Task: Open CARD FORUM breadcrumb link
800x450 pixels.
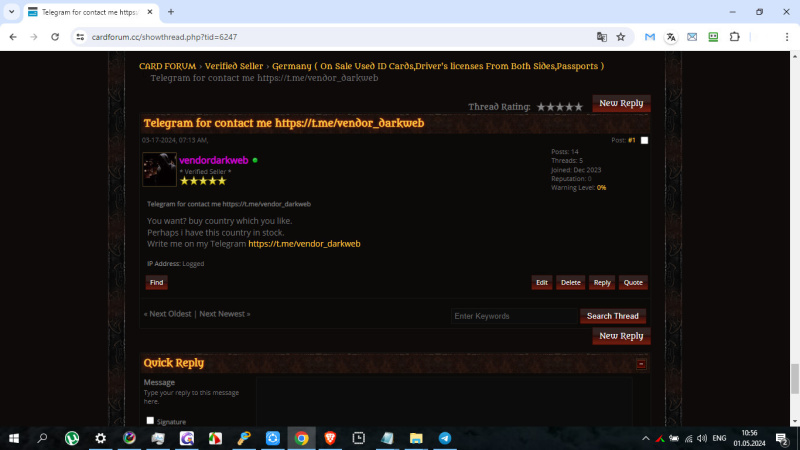Action: pyautogui.click(x=167, y=66)
